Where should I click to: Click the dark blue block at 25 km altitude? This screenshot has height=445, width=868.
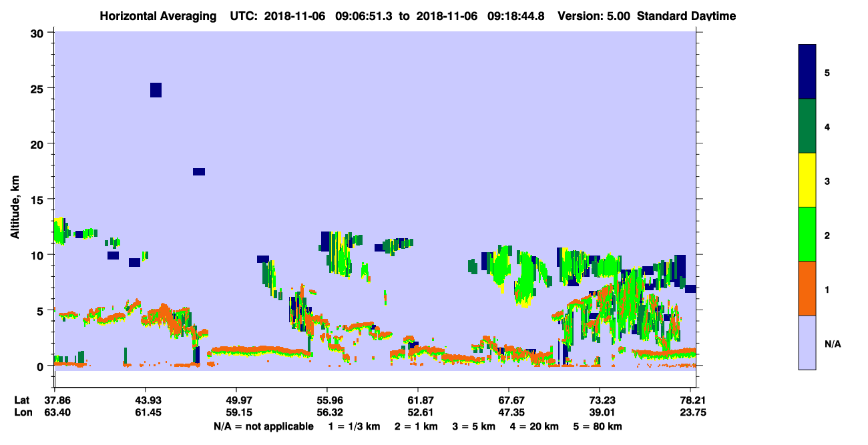(x=156, y=90)
